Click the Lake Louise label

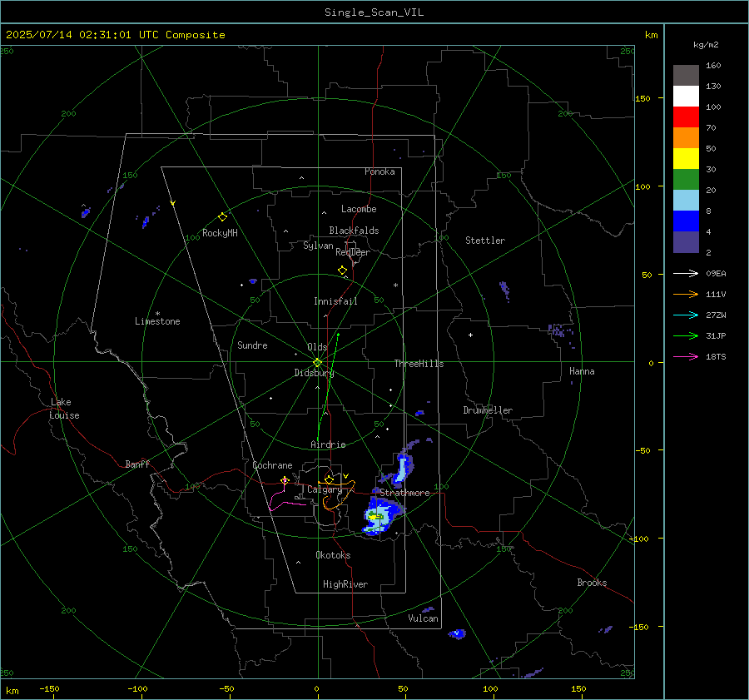point(64,409)
